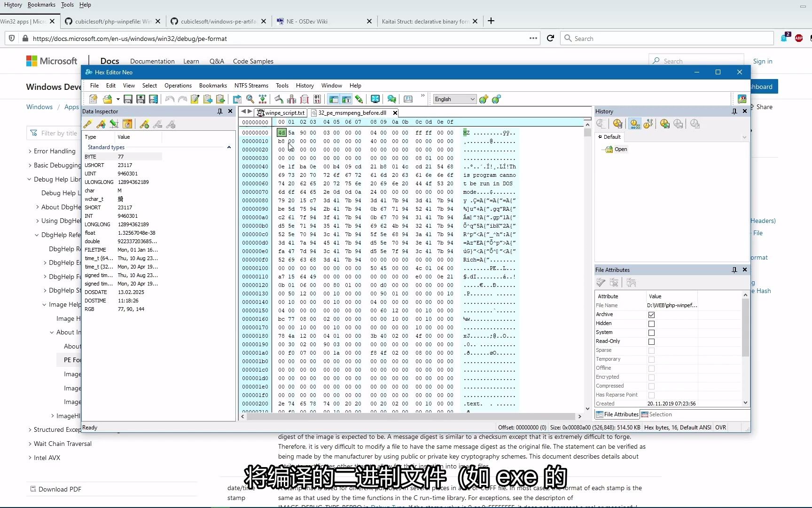The image size is (812, 508).
Task: Pin the File Attributes panel
Action: [x=734, y=270]
